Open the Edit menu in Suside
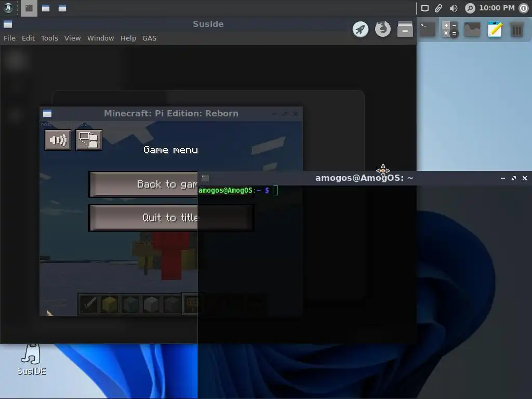This screenshot has width=532, height=399. 28,38
